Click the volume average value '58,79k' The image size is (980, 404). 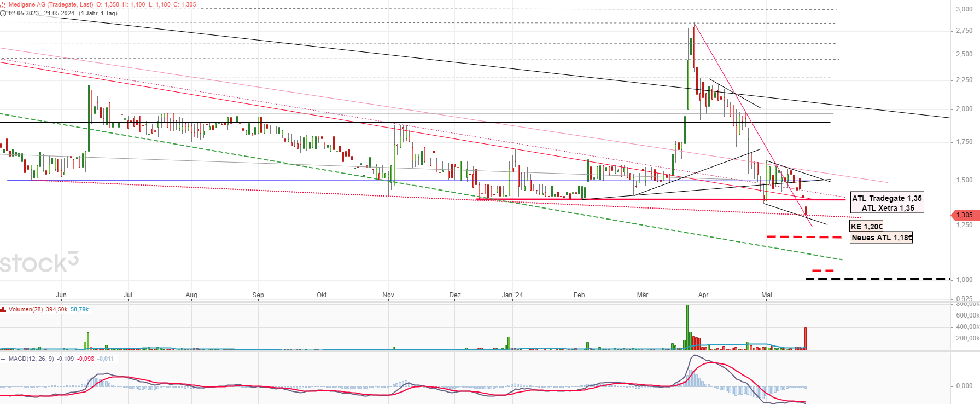pyautogui.click(x=80, y=310)
